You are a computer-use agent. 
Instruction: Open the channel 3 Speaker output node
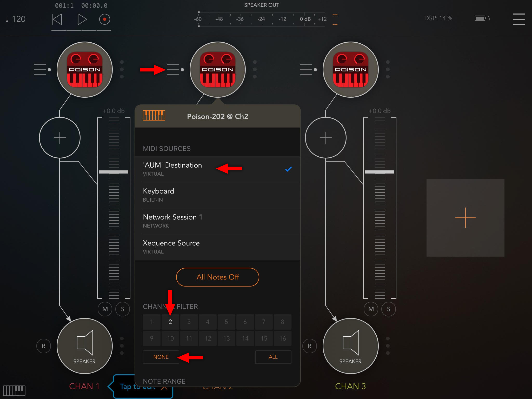pos(351,346)
